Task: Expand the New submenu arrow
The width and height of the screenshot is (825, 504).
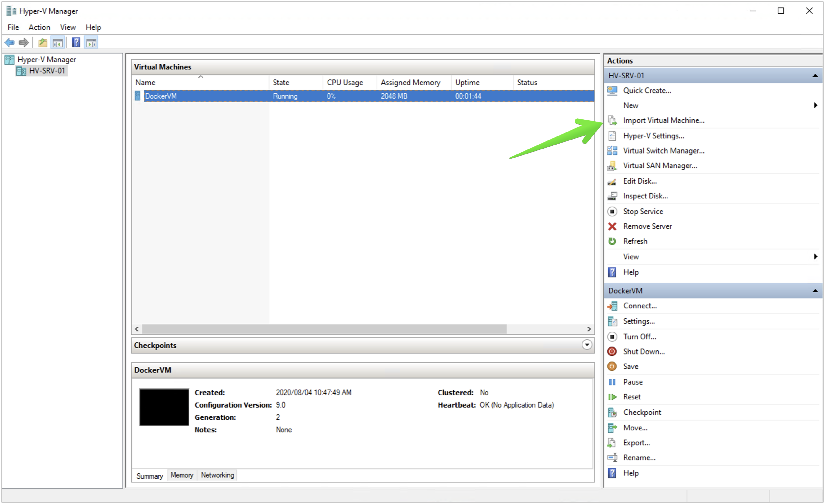Action: coord(816,105)
